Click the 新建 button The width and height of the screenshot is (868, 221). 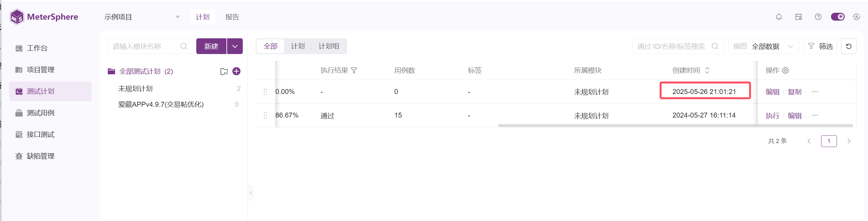point(211,46)
